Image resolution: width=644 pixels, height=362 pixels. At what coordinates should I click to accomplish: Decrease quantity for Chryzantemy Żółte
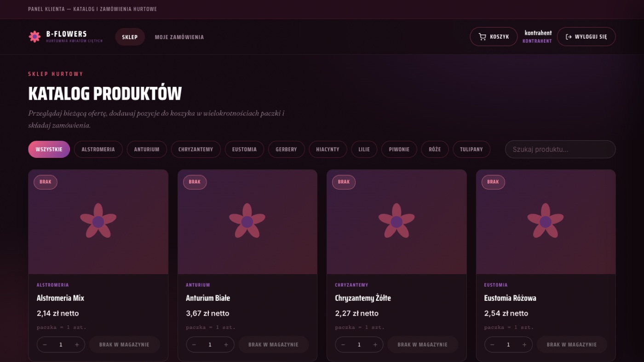tap(343, 345)
